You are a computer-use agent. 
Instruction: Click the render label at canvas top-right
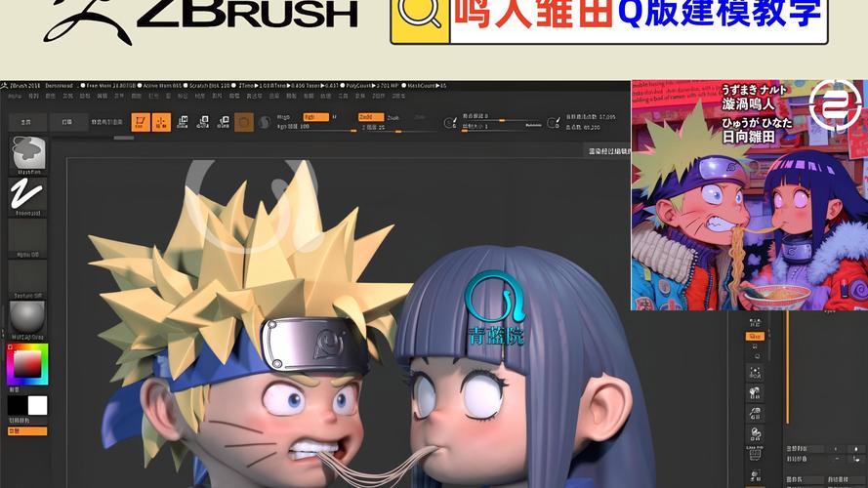pyautogui.click(x=608, y=151)
